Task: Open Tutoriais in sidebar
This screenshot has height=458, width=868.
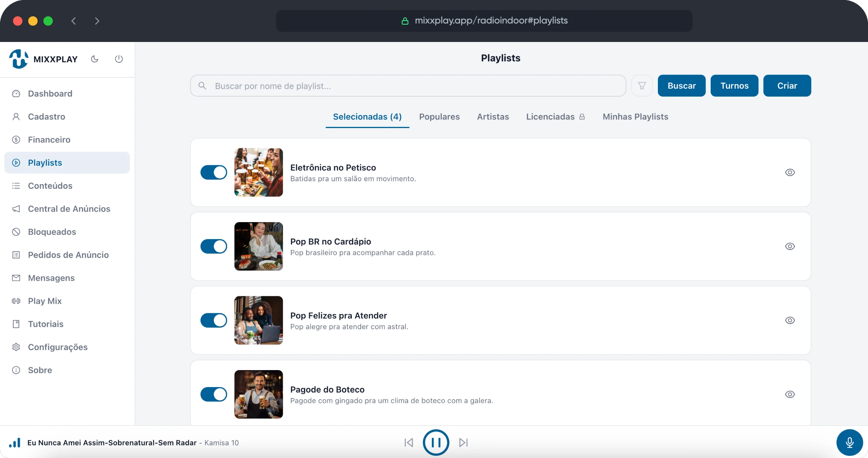Action: [x=67, y=324]
